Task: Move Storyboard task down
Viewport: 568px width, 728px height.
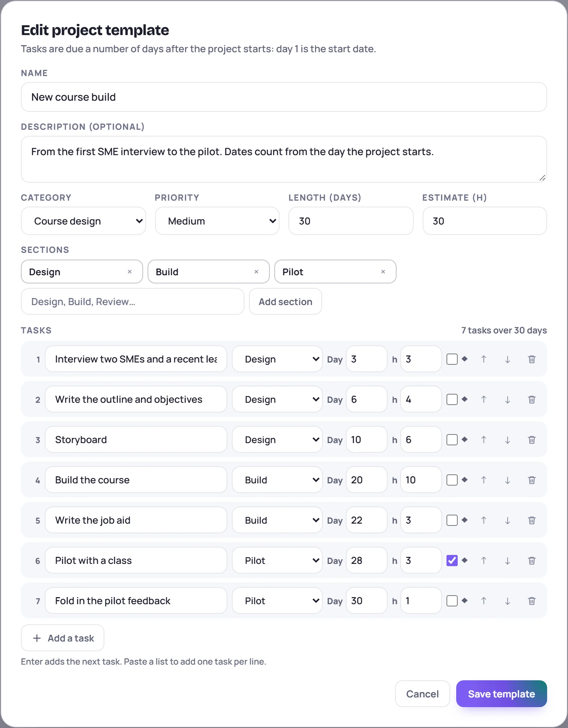Action: [508, 440]
